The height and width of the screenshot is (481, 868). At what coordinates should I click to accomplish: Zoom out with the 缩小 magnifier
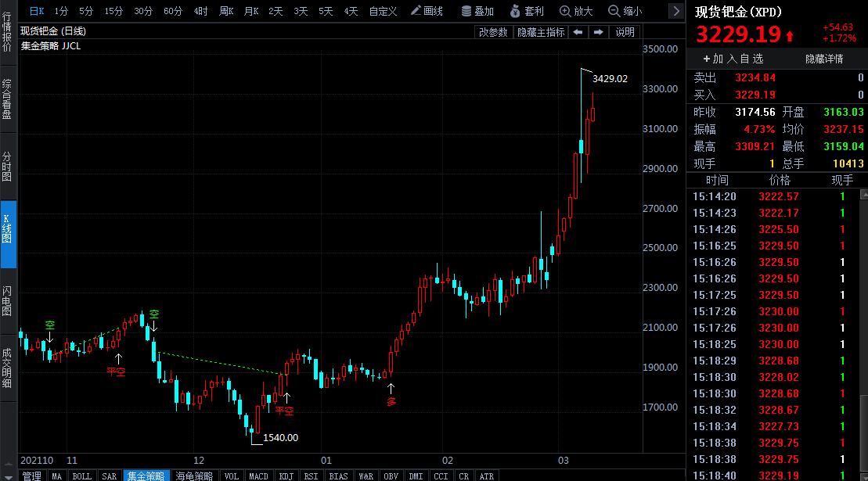[625, 11]
